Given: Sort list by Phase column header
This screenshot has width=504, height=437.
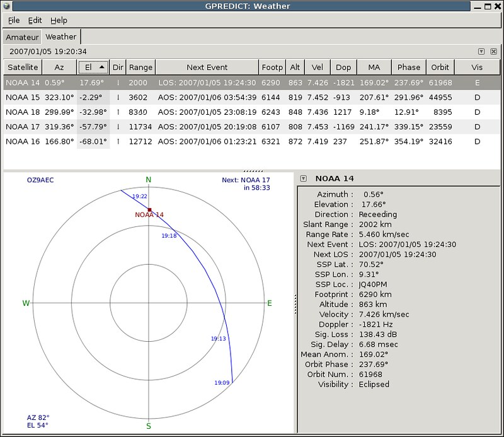Looking at the screenshot, I should click(x=409, y=67).
